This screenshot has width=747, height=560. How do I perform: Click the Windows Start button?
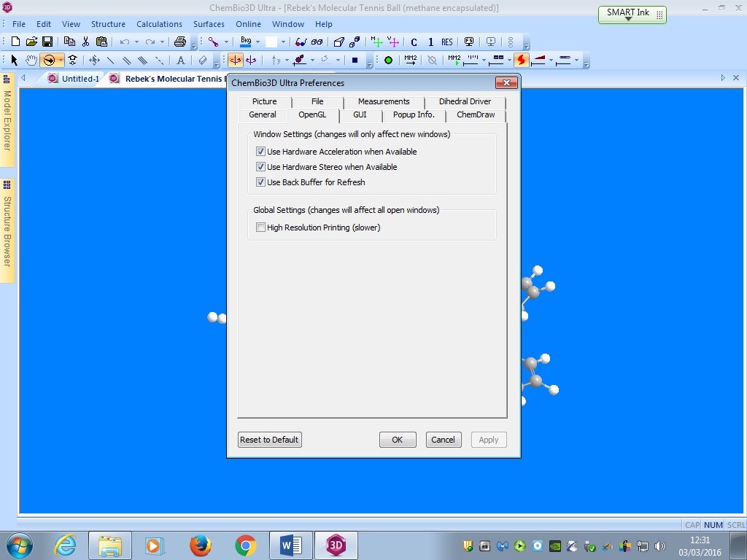pyautogui.click(x=20, y=545)
